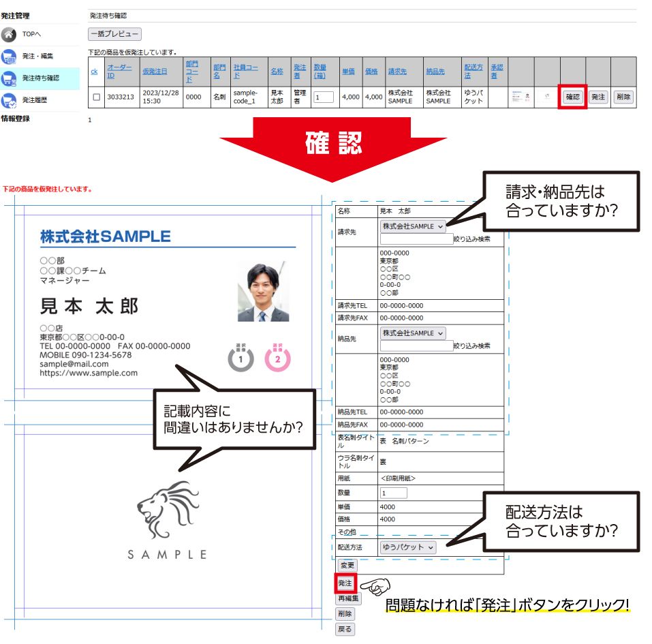Click the pink 選択画像 2 circle icon
This screenshot has height=644, width=652.
tap(277, 357)
